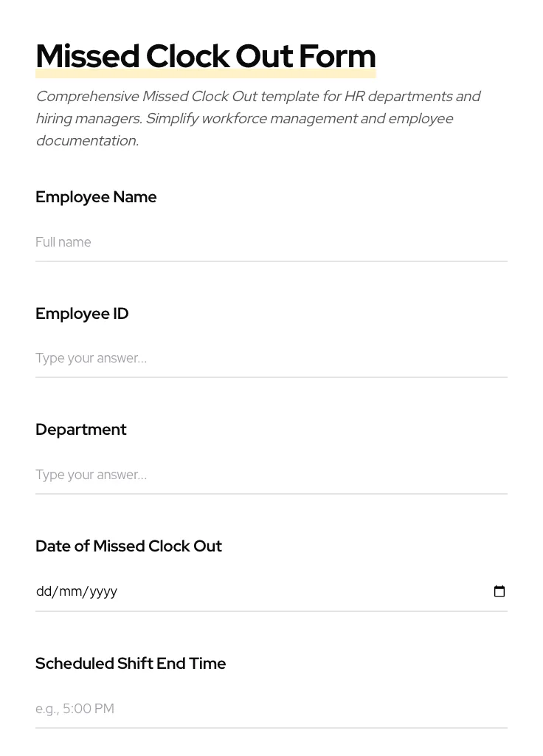Viewport: 543px width, 756px height.
Task: Click the Employee ID label
Action: click(82, 314)
